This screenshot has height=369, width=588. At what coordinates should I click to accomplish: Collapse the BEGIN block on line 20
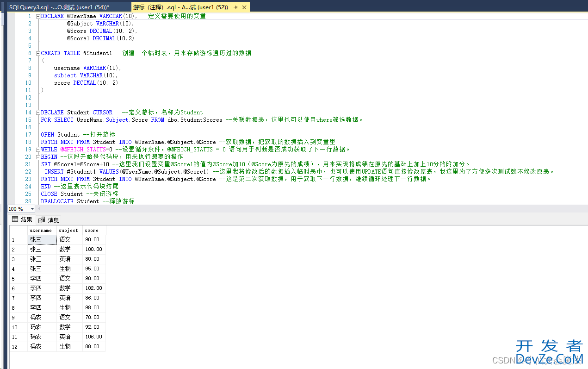pyautogui.click(x=38, y=157)
